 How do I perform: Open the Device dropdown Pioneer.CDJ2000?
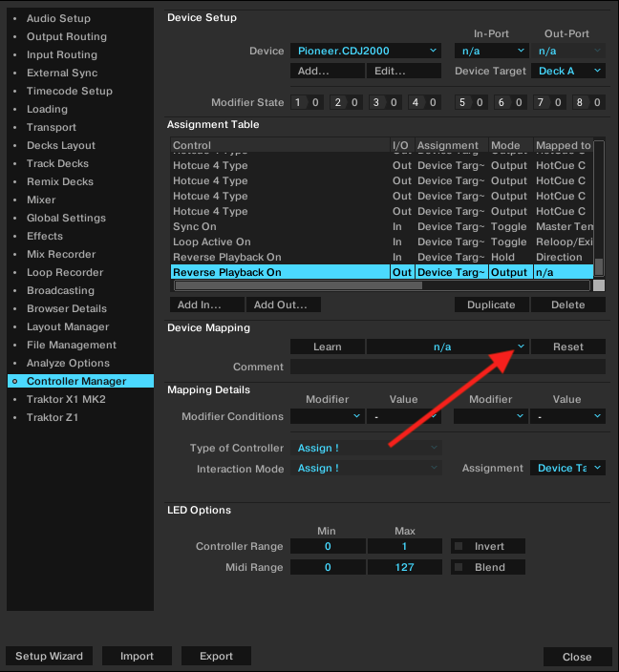(365, 51)
